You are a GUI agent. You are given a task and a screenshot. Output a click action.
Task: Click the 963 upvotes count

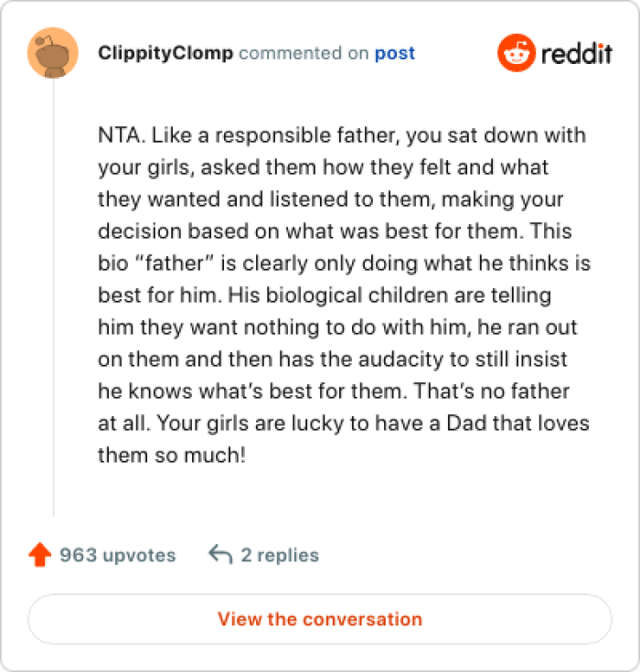[x=117, y=555]
